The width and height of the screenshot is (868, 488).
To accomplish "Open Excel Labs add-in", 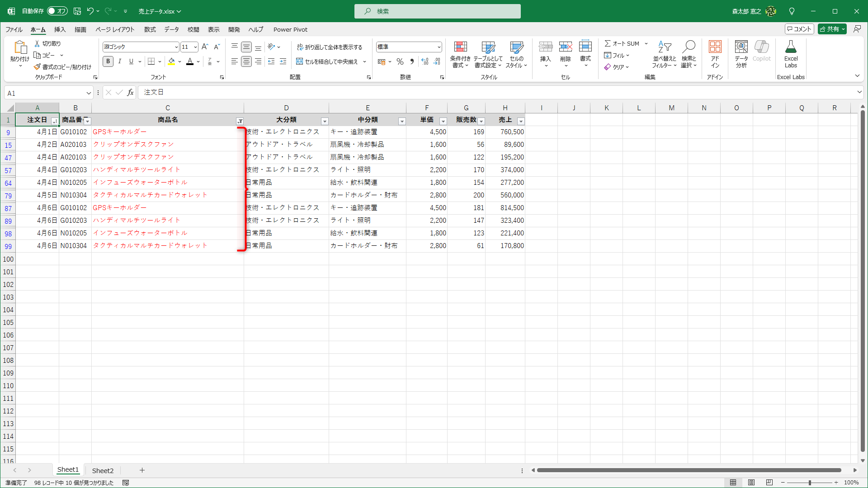I will [791, 53].
